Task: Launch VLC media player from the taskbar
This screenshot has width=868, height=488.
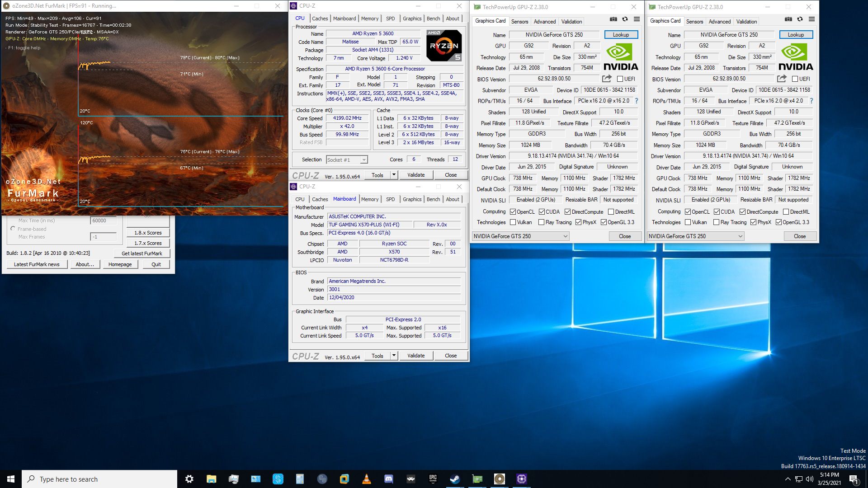Action: pyautogui.click(x=367, y=479)
